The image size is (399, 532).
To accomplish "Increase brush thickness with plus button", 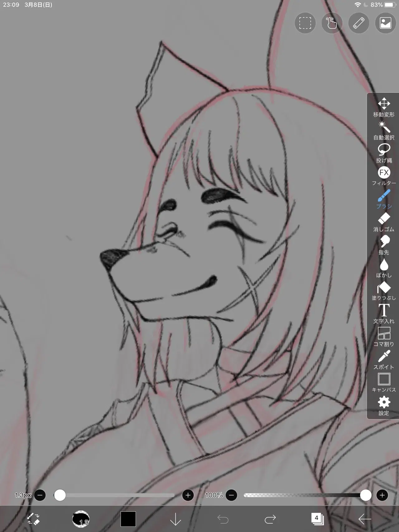I will point(188,495).
